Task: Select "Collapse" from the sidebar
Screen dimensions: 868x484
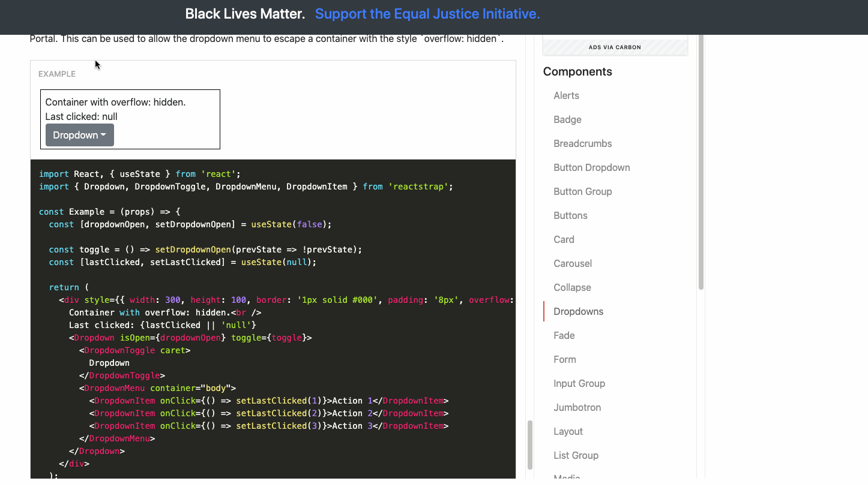Action: 572,287
